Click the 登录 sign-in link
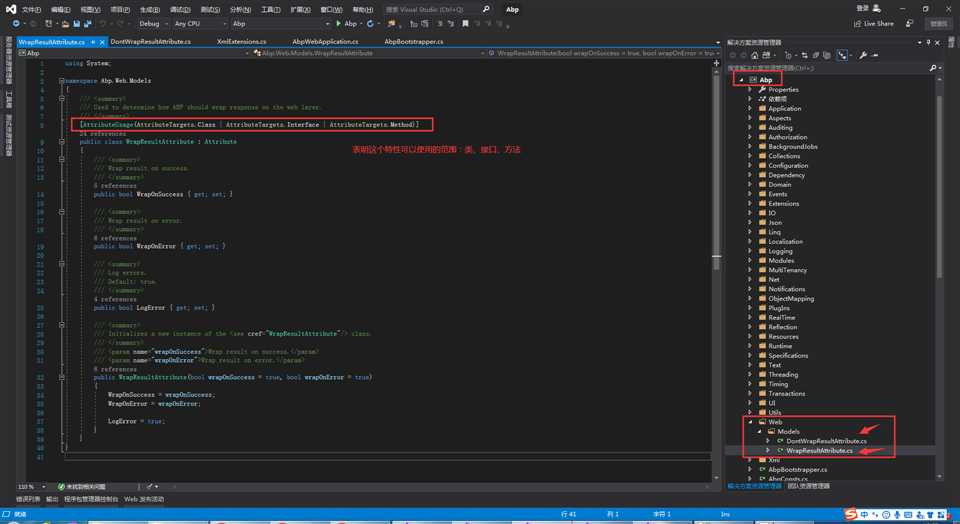The width and height of the screenshot is (960, 524). (861, 8)
